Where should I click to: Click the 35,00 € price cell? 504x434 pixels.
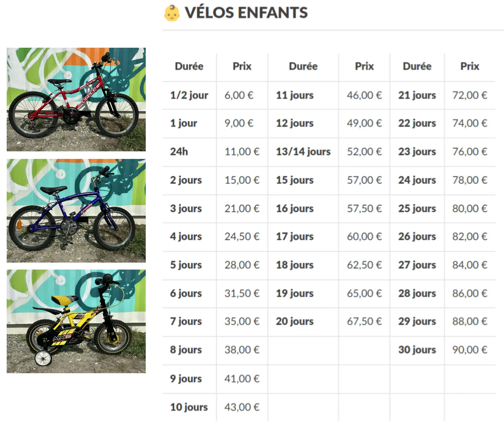[x=242, y=322]
